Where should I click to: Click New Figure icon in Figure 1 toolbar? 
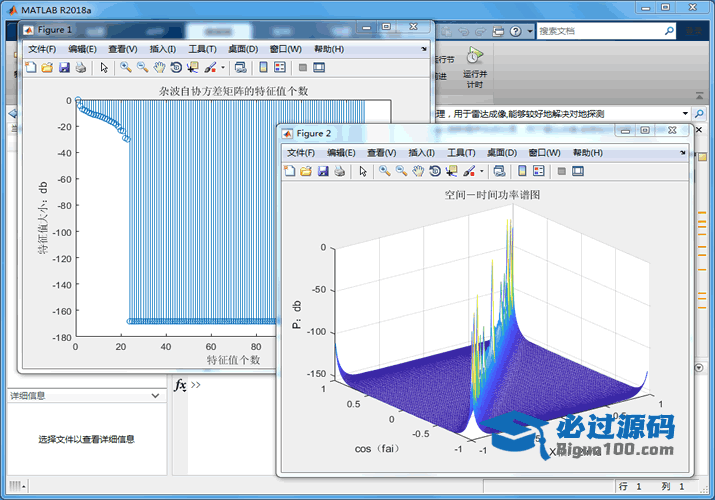click(31, 67)
